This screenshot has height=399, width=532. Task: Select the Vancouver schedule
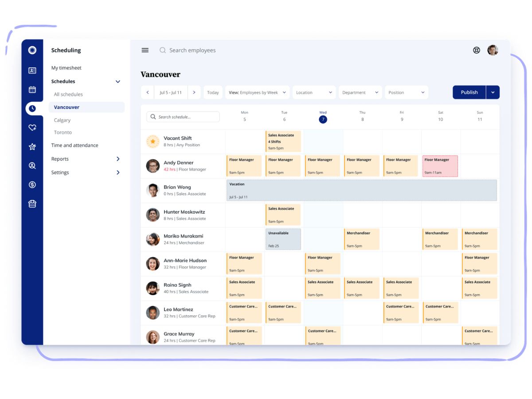(x=86, y=107)
